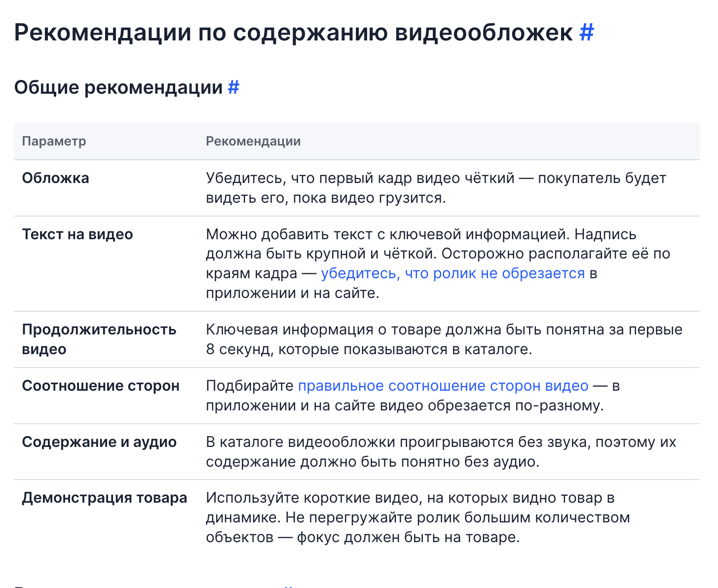Click the # anchor beside the main page title

point(586,33)
